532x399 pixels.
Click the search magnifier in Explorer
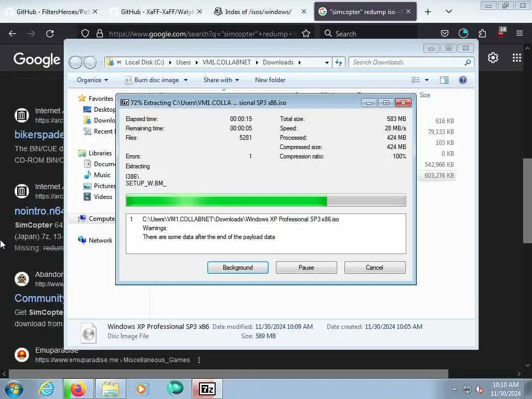[x=468, y=62]
